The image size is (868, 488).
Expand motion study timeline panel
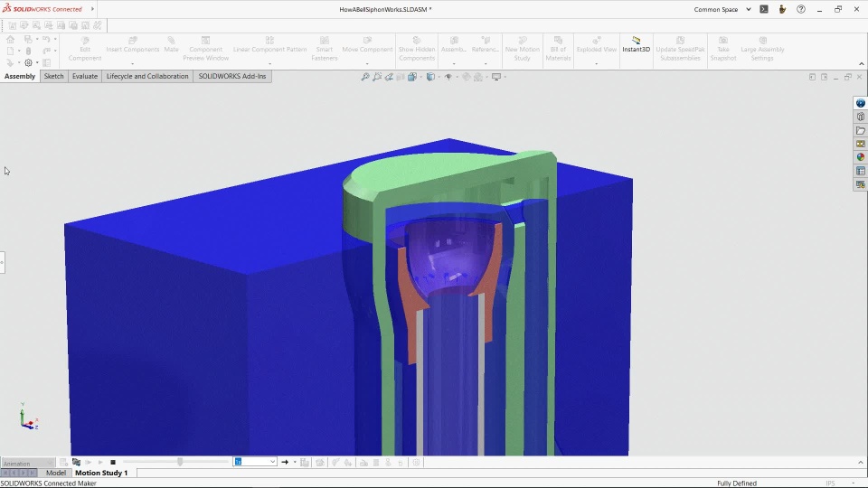coord(860,463)
